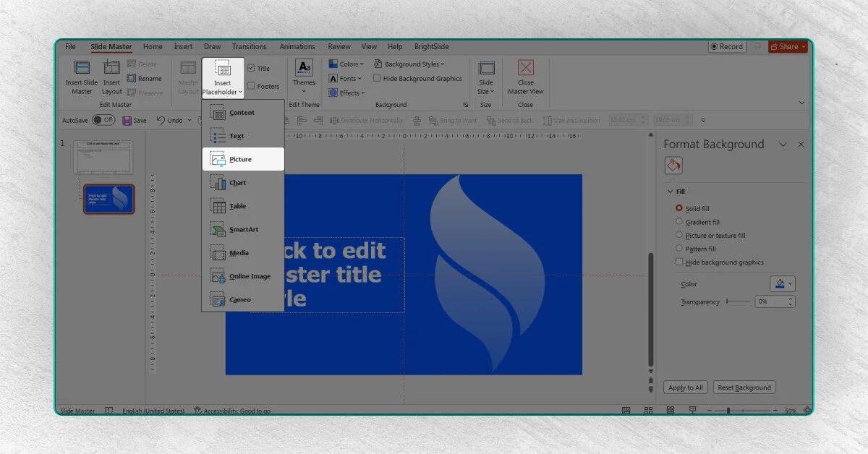Turn on the AutoSave toggle
The image size is (868, 454).
tap(104, 121)
